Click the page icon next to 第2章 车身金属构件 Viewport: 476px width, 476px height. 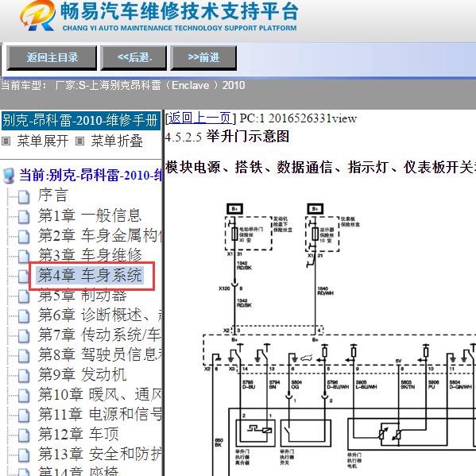pyautogui.click(x=24, y=237)
